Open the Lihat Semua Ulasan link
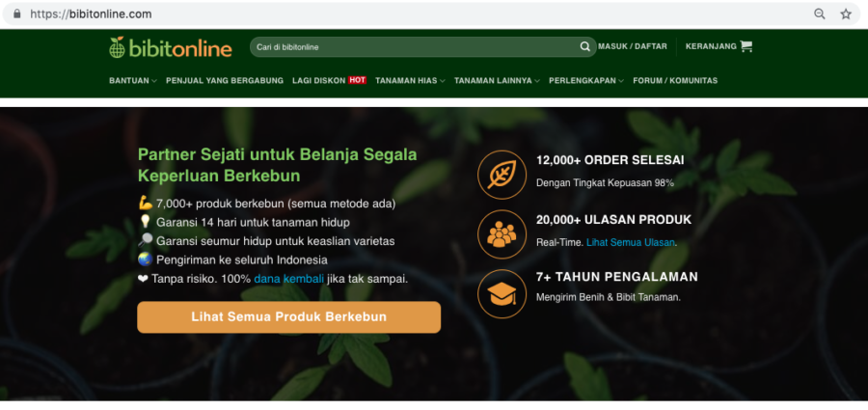The height and width of the screenshot is (410, 868). (x=631, y=243)
